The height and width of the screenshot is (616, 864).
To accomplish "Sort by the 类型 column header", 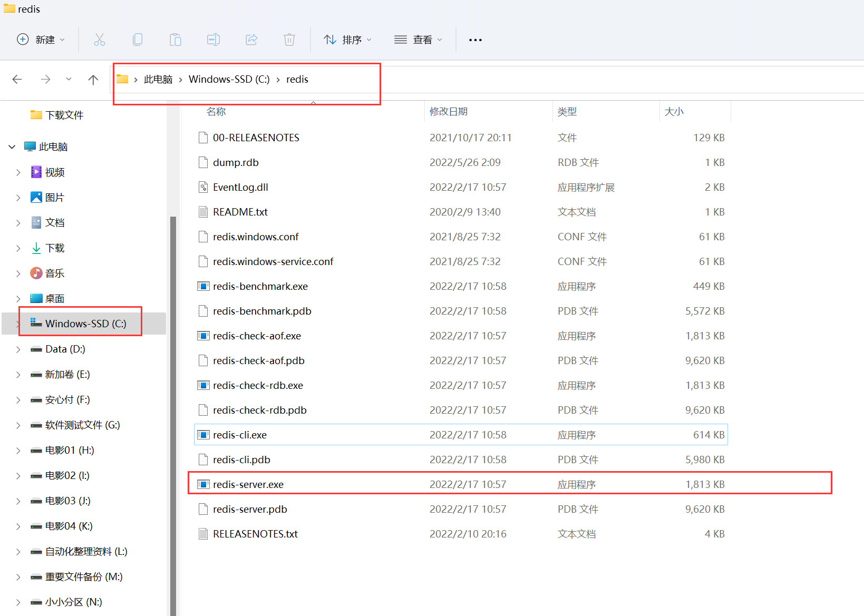I will coord(567,112).
